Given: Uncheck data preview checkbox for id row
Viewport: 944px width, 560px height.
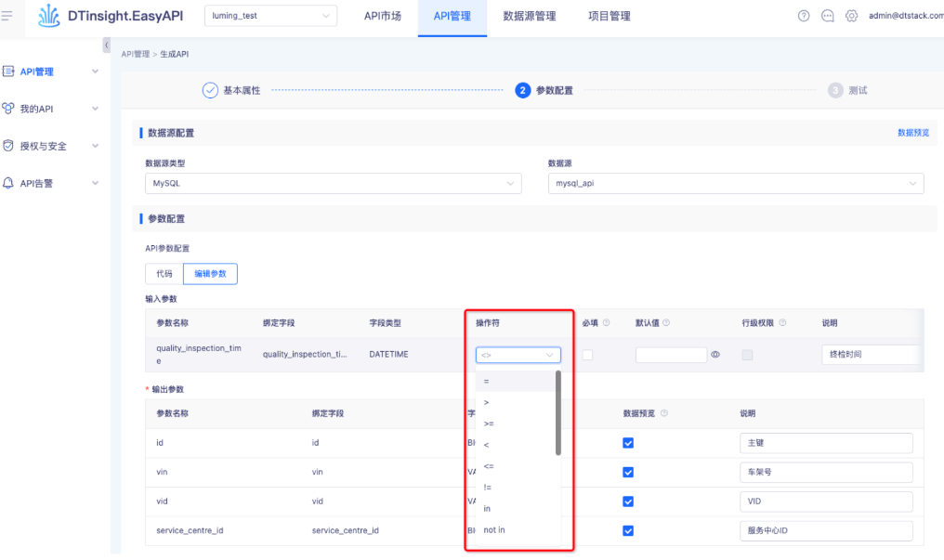Looking at the screenshot, I should click(x=628, y=443).
